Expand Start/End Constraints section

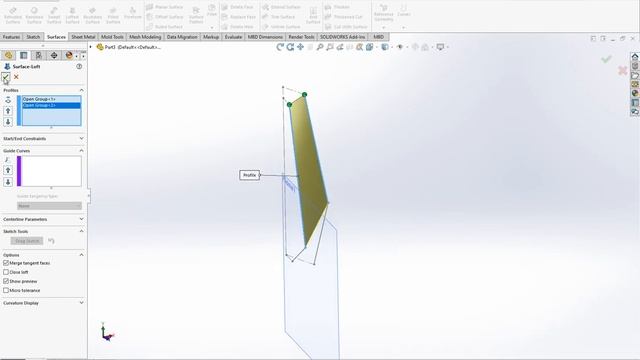[x=81, y=138]
